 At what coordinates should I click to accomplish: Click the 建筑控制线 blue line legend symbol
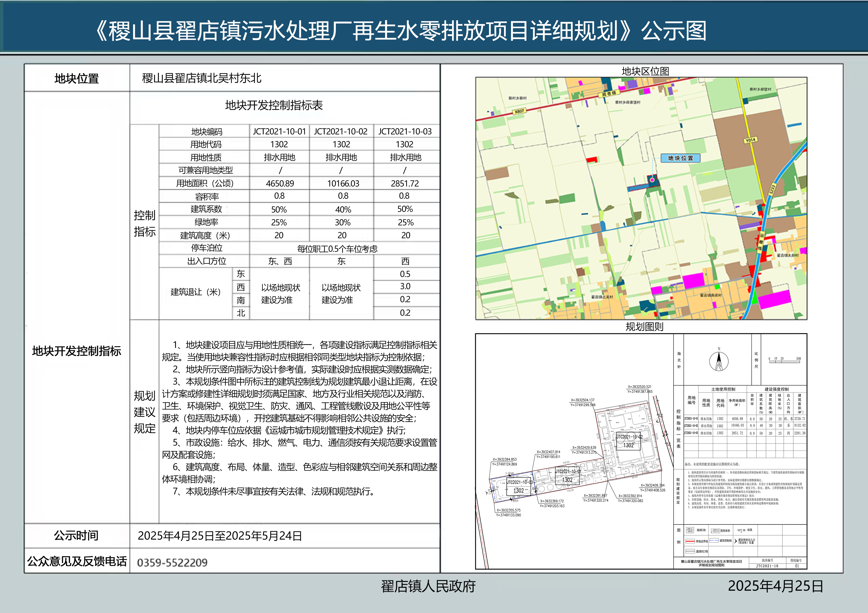tap(714, 540)
